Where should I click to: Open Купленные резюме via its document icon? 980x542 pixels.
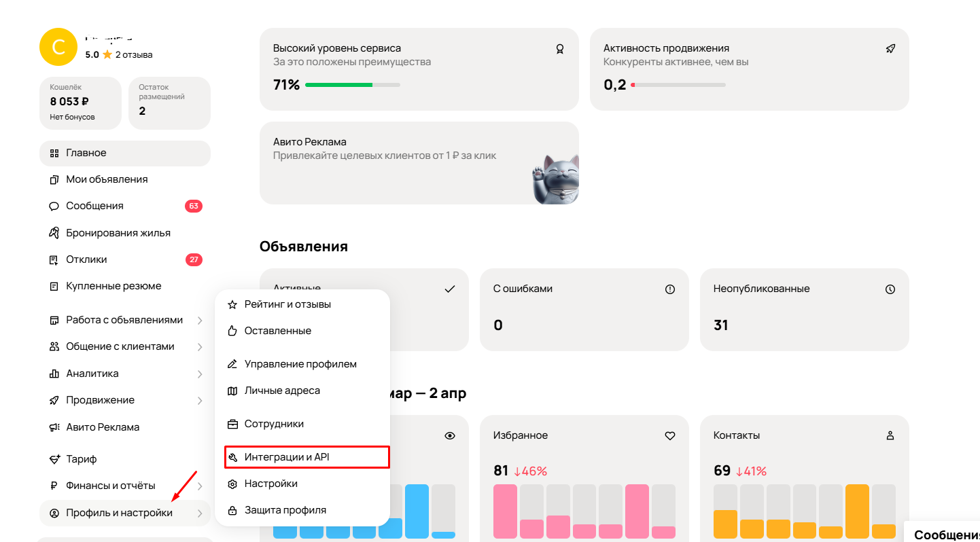pyautogui.click(x=55, y=286)
